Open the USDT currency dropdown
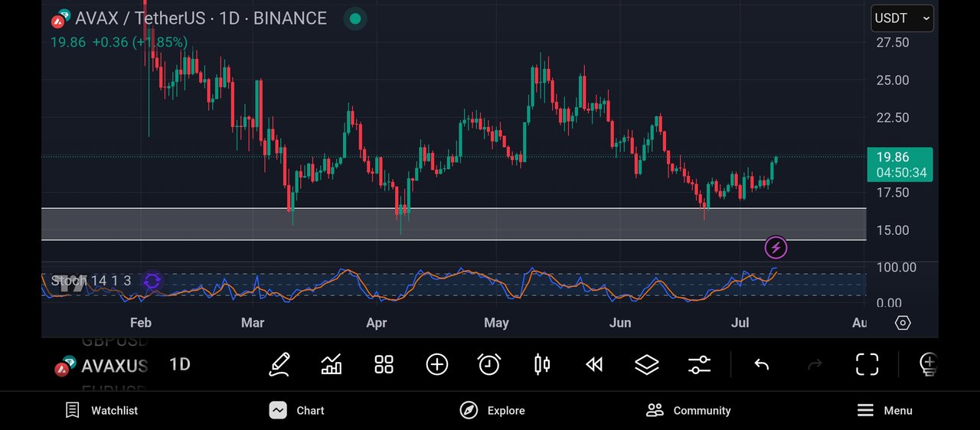The width and height of the screenshot is (980, 430). pyautogui.click(x=902, y=18)
